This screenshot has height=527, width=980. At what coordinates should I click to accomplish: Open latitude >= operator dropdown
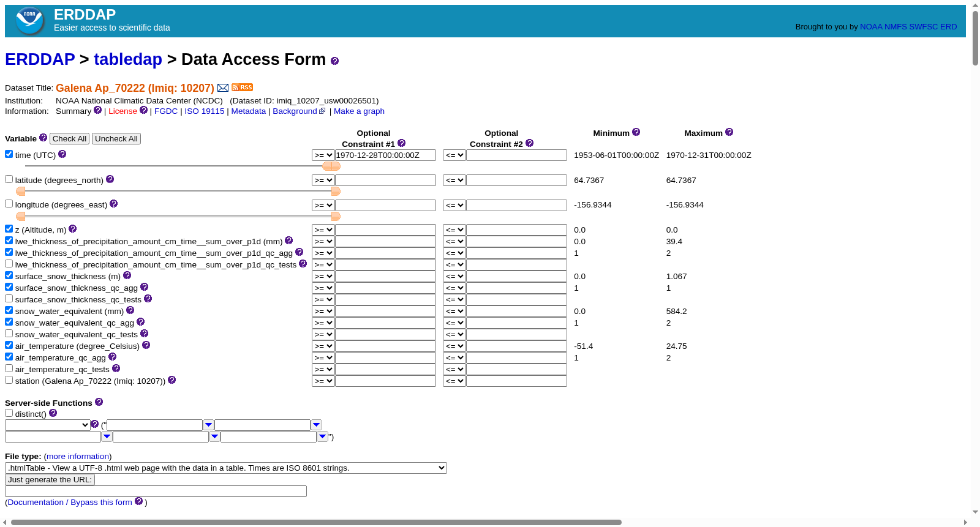click(x=323, y=181)
